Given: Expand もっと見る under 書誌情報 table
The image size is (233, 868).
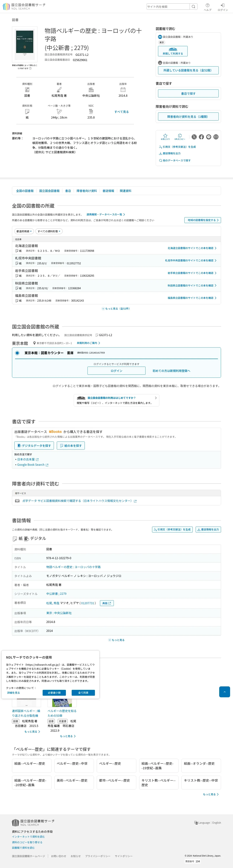Looking at the screenshot, I should click(116, 640).
